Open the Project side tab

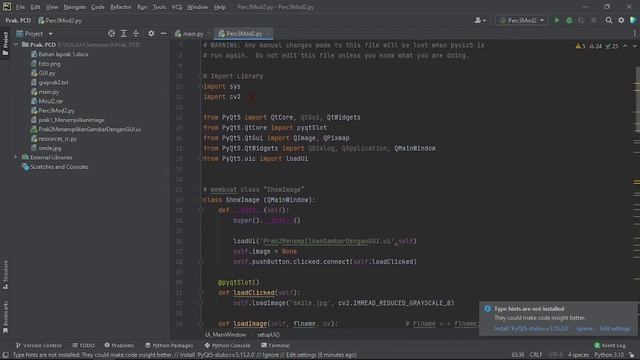[5, 44]
